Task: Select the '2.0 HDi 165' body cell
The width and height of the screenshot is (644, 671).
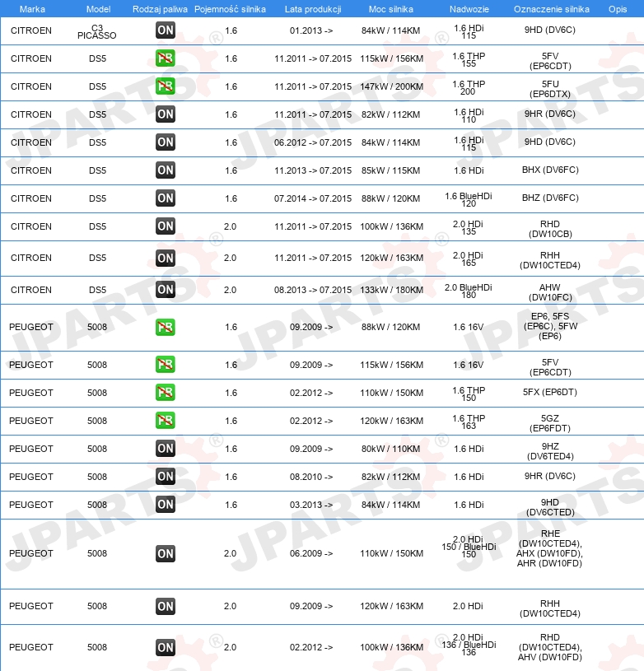Action: 468,259
